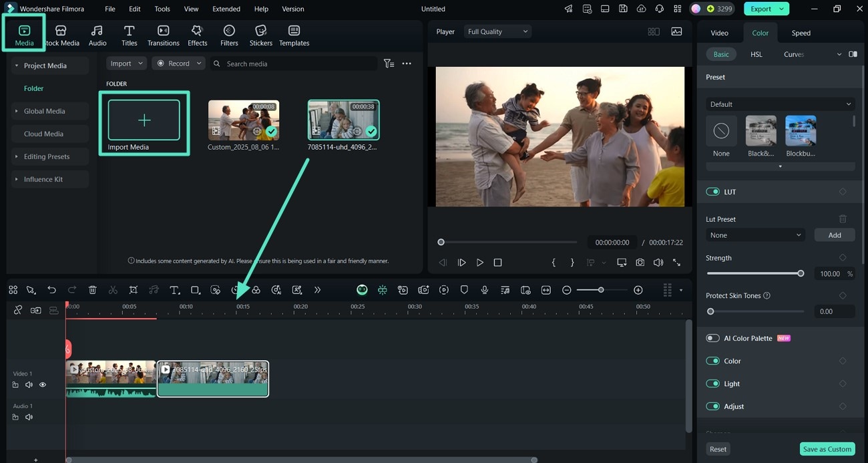Open the Templates panel
Viewport: 868px width, 463px height.
pos(294,35)
